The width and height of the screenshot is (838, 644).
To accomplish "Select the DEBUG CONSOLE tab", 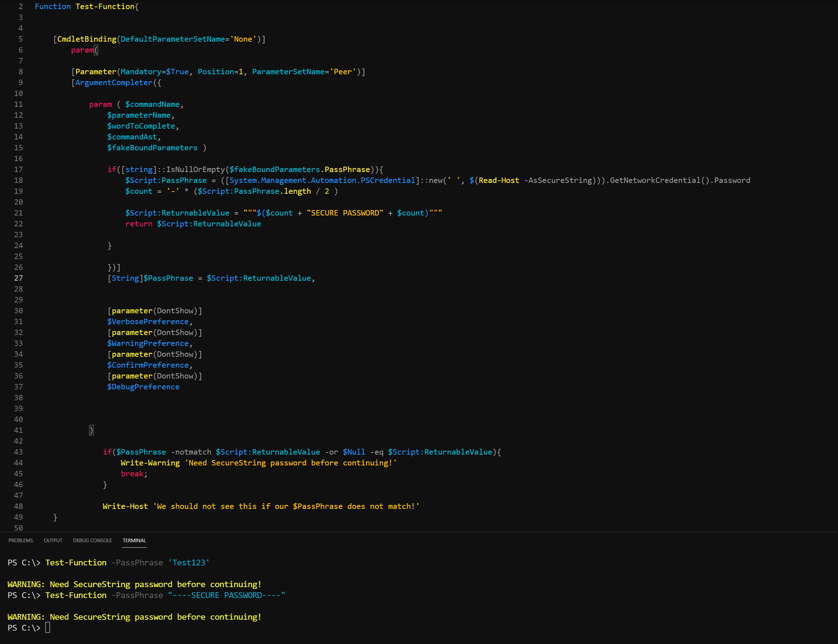I will coord(92,540).
